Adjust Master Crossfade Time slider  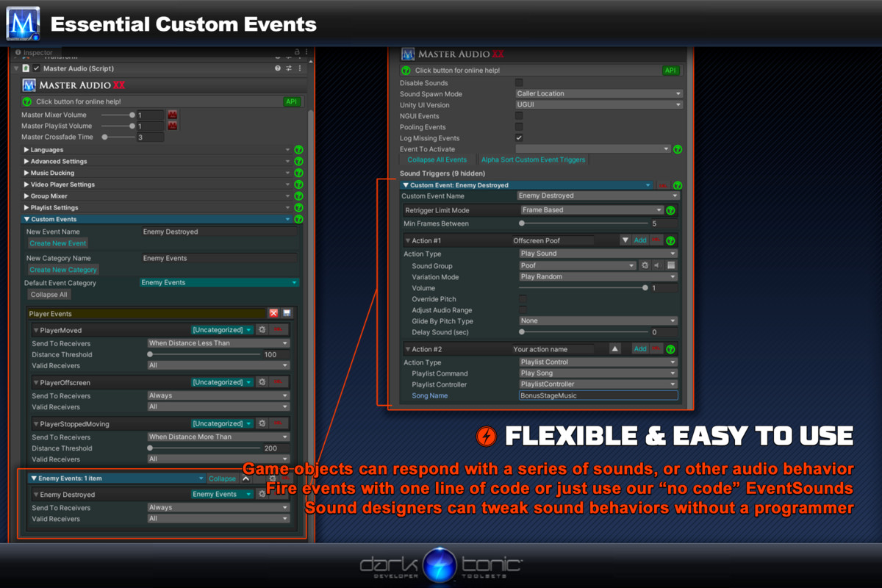pos(117,137)
